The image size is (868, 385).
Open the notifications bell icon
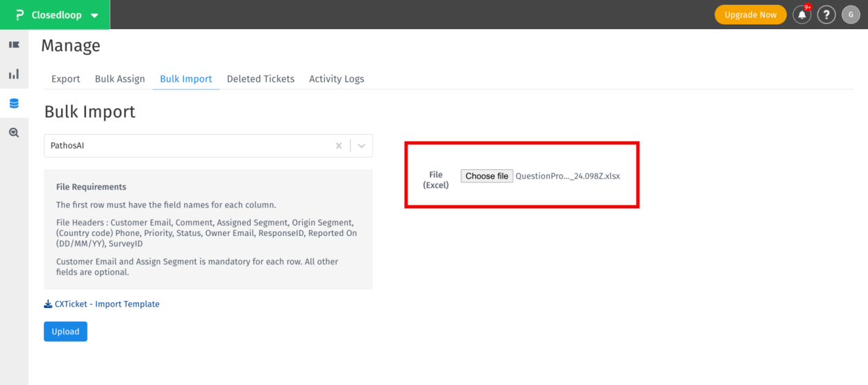pyautogui.click(x=802, y=15)
